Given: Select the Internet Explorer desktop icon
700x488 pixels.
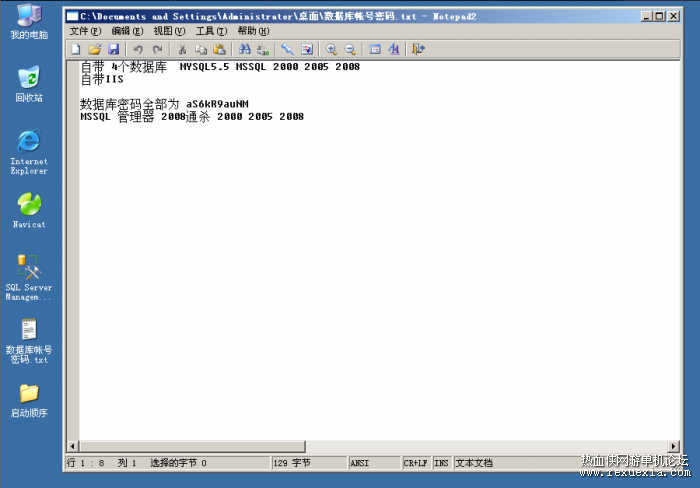Looking at the screenshot, I should pyautogui.click(x=29, y=151).
